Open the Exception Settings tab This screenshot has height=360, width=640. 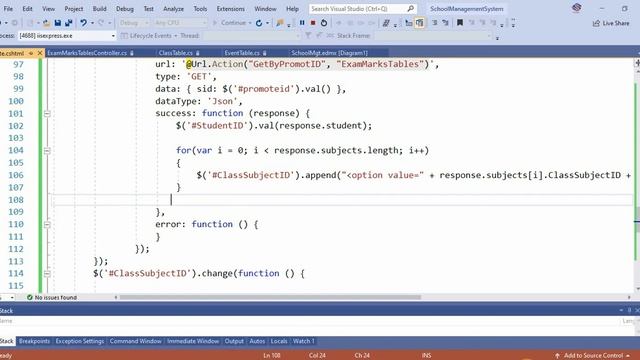coord(80,341)
